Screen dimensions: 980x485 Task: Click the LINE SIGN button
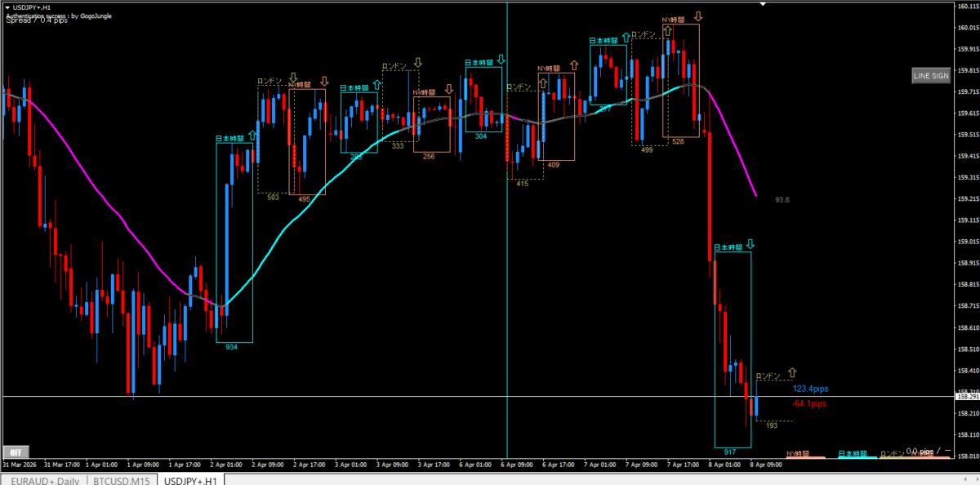pos(930,76)
